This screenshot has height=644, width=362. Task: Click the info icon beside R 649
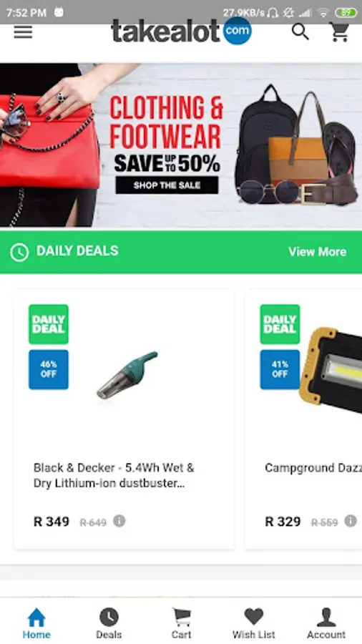[x=119, y=521]
